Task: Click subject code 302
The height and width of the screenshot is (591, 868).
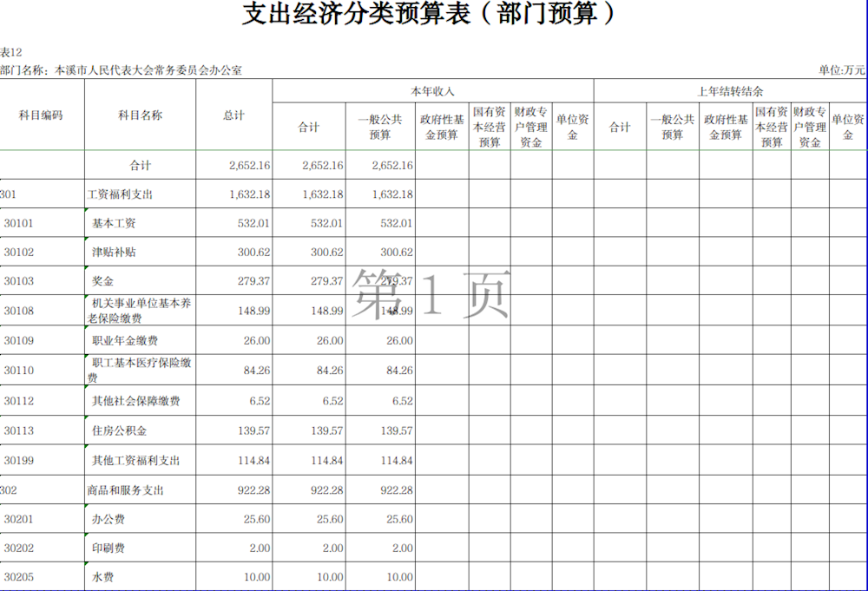Action: (x=9, y=490)
